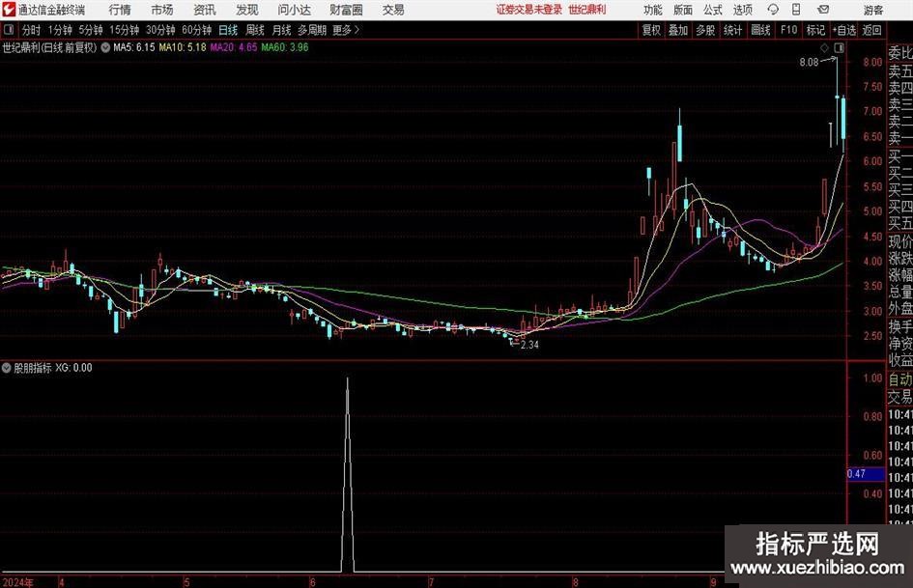Open the 功能 menu
This screenshot has height=588, width=913.
coord(653,10)
